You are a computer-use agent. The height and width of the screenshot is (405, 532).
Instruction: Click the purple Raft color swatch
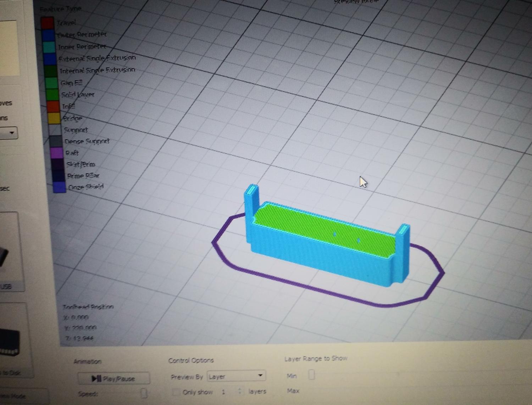coord(57,153)
